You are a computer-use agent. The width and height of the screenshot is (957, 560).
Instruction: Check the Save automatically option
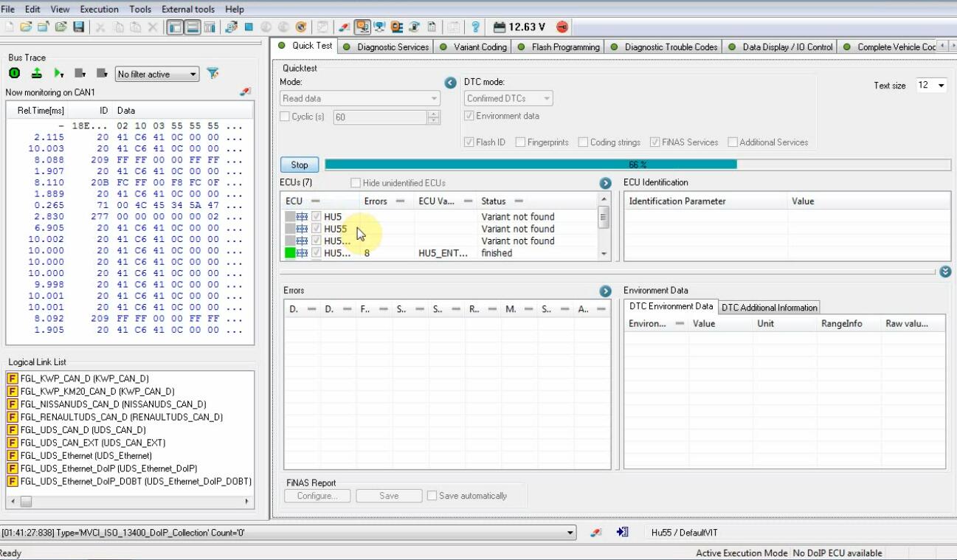click(432, 496)
